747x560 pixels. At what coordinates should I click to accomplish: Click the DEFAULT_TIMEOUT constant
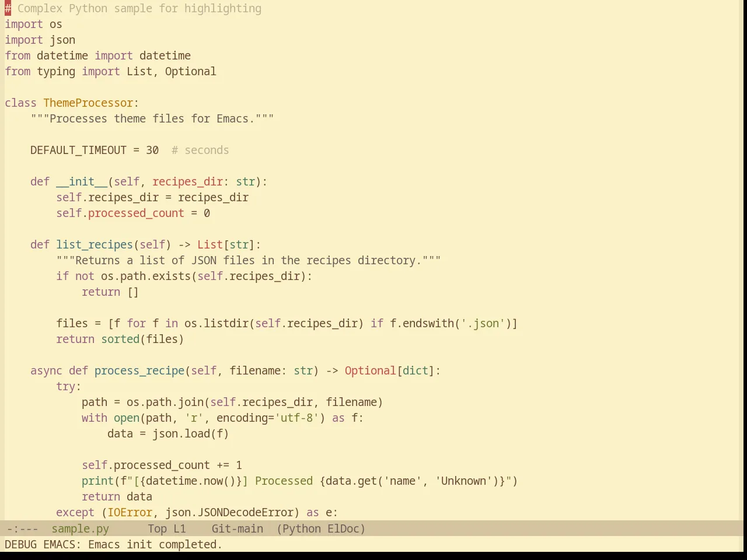(x=78, y=150)
